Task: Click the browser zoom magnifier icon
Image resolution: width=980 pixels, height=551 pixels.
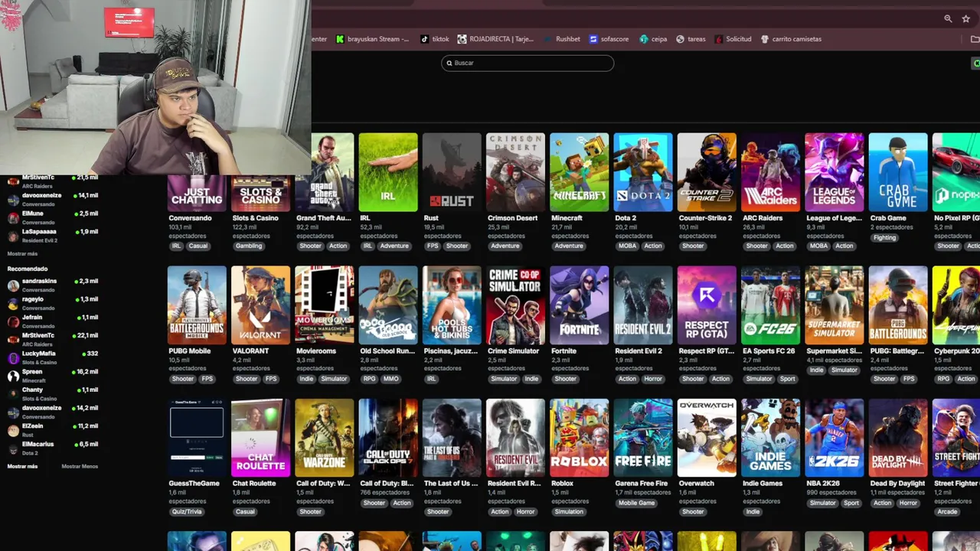Action: [948, 18]
